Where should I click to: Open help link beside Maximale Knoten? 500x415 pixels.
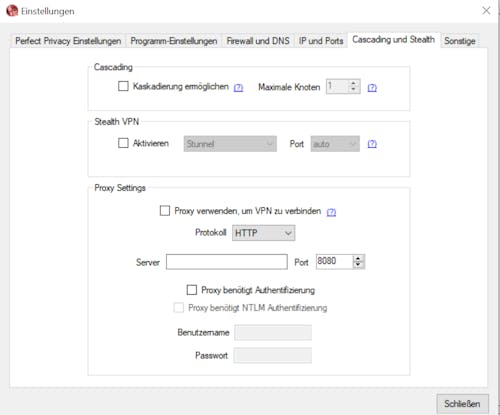coord(372,88)
